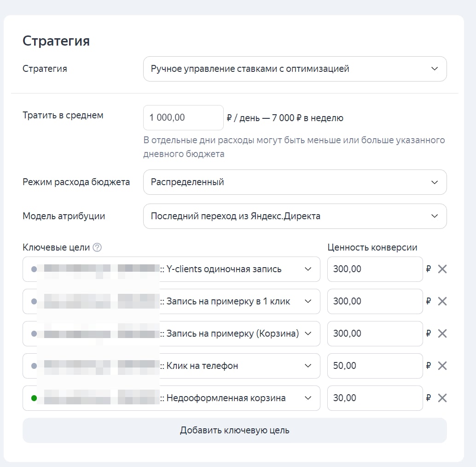Delete the Запись на примерку (Корзина) goal
Image resolution: width=476 pixels, height=467 pixels.
point(442,333)
